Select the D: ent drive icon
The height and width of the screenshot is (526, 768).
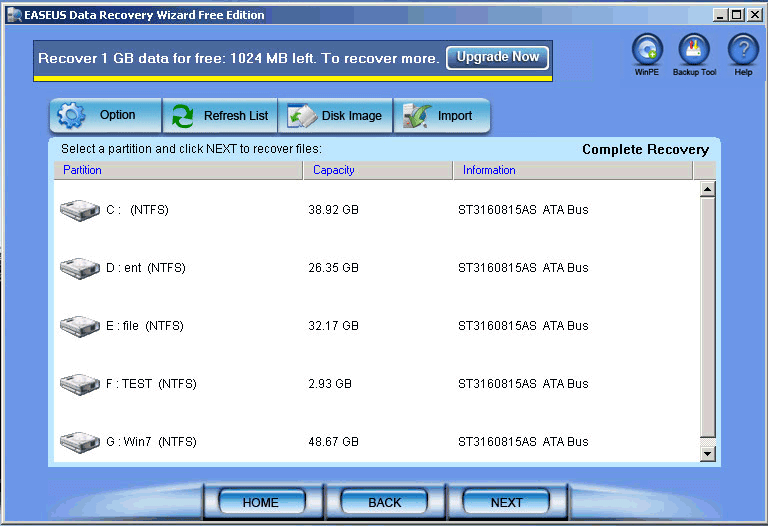click(x=80, y=268)
